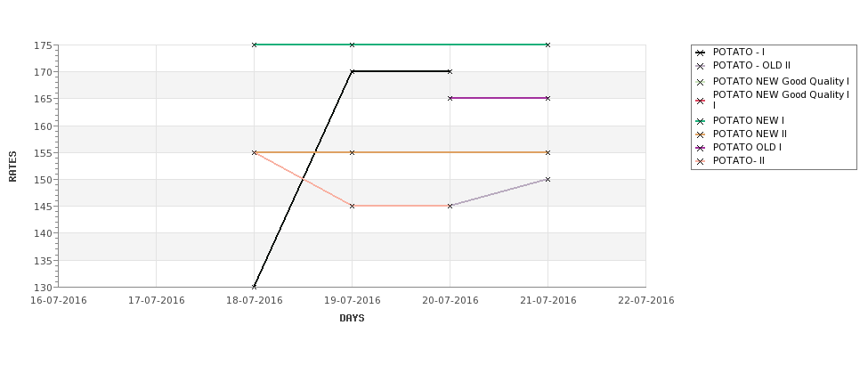Click POTATO NEW II legend label
The height and width of the screenshot is (382, 868).
coord(750,134)
